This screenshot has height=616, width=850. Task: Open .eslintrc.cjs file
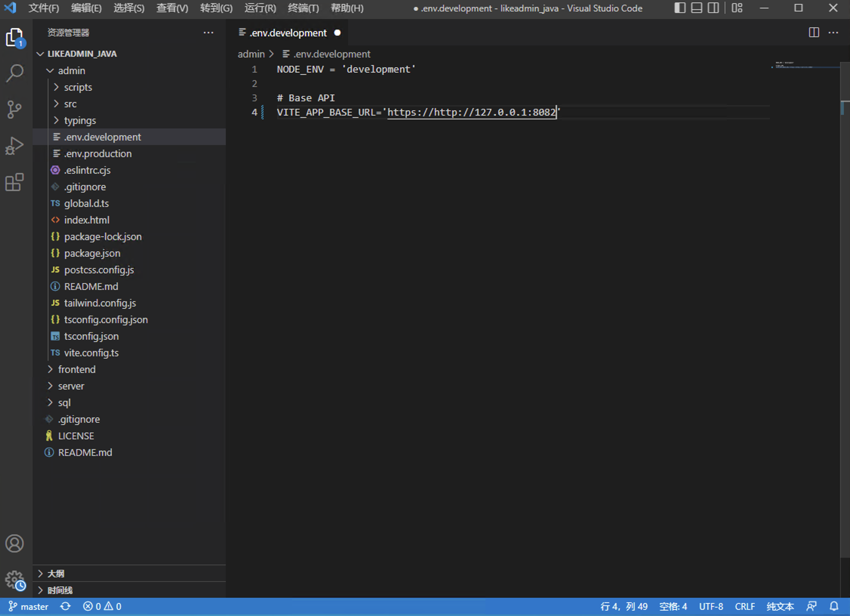click(x=129, y=170)
